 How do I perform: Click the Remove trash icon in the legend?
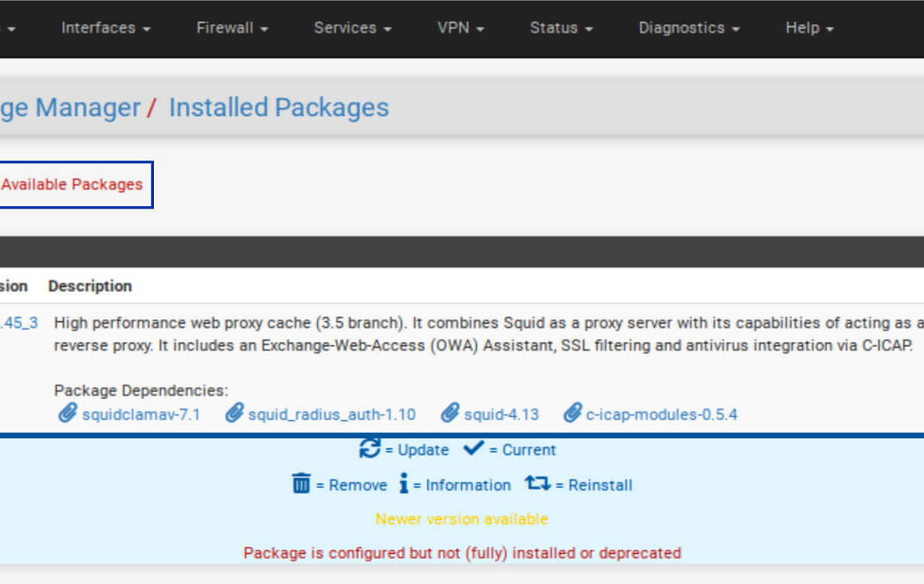pyautogui.click(x=300, y=484)
